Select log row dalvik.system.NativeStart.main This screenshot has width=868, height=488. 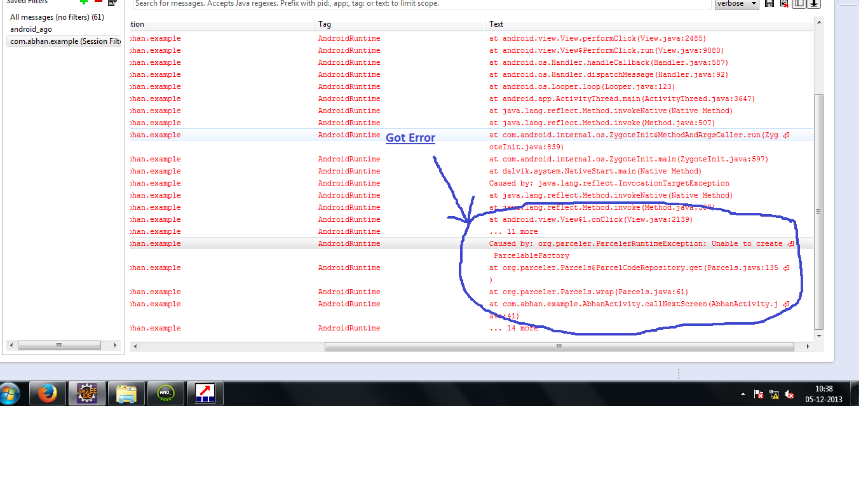[471, 171]
